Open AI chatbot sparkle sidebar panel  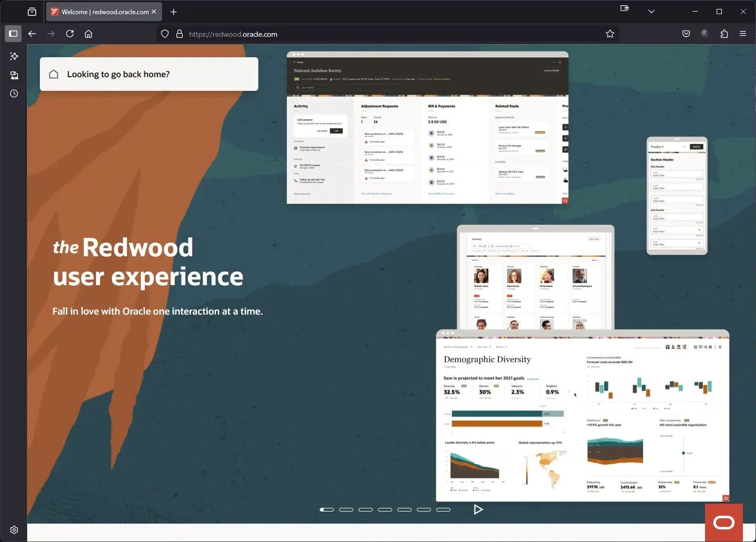(14, 56)
